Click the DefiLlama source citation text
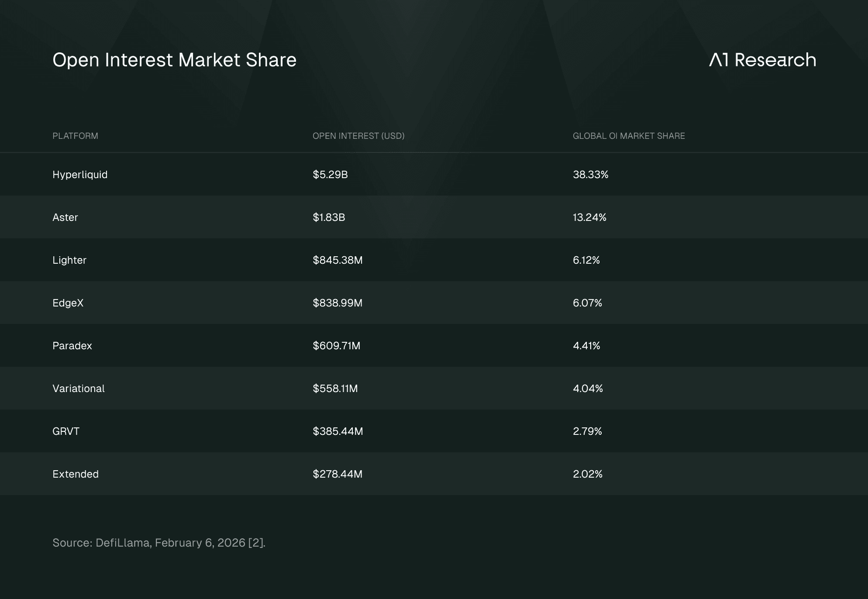This screenshot has width=868, height=599. tap(159, 543)
